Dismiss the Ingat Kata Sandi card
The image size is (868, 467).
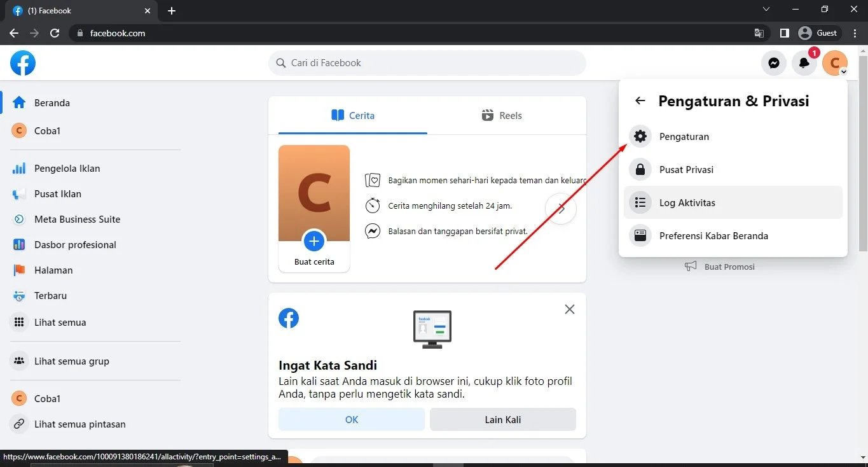(x=570, y=309)
